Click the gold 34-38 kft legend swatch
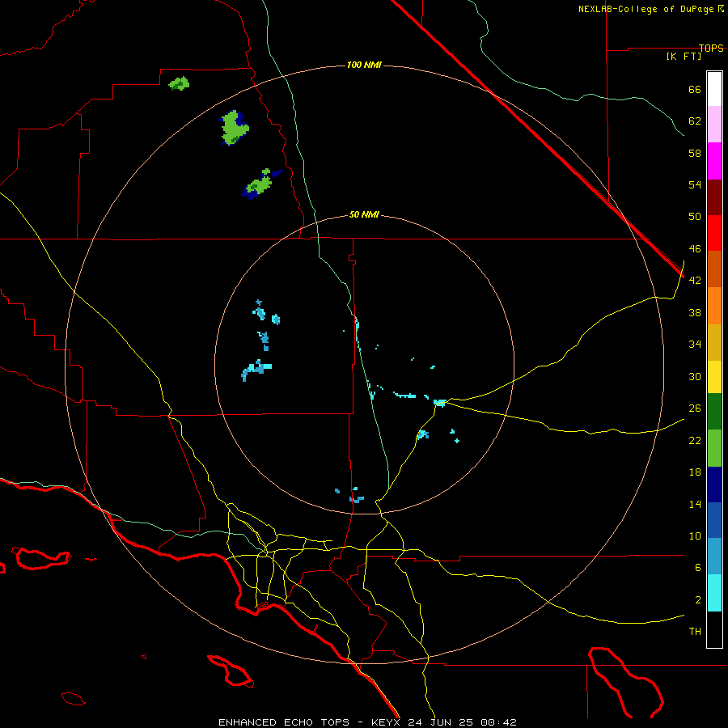728x728 pixels. coord(714,342)
